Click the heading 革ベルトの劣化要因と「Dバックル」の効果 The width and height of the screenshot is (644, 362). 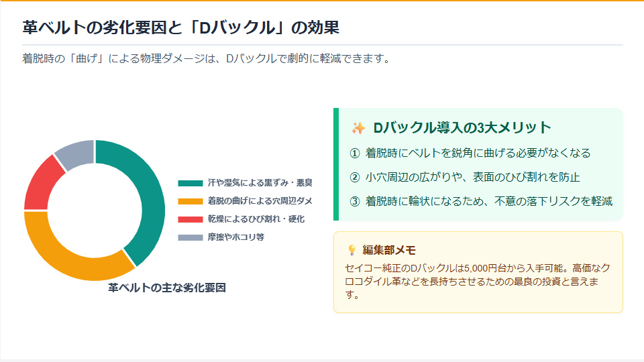pyautogui.click(x=180, y=27)
